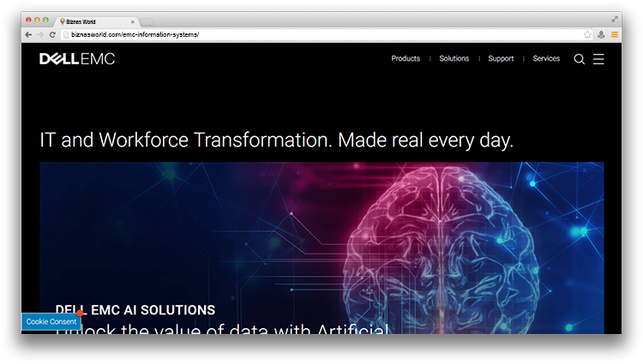The image size is (643, 364).
Task: Open the Solutions menu
Action: click(454, 58)
